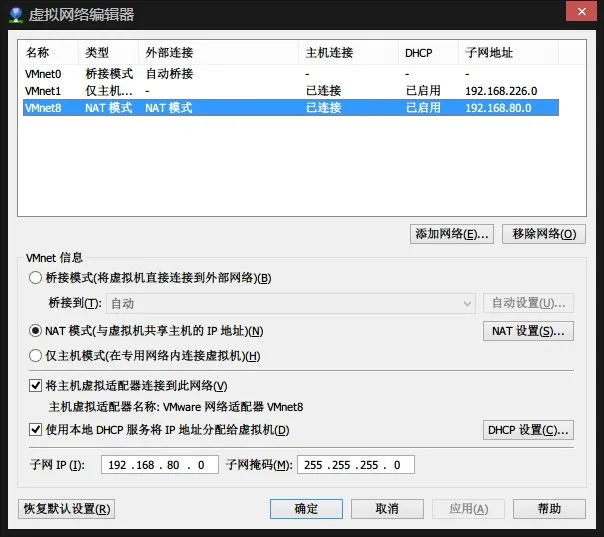Click subnet address 192.168.80.0 cell
This screenshot has height=537, width=604.
[498, 108]
